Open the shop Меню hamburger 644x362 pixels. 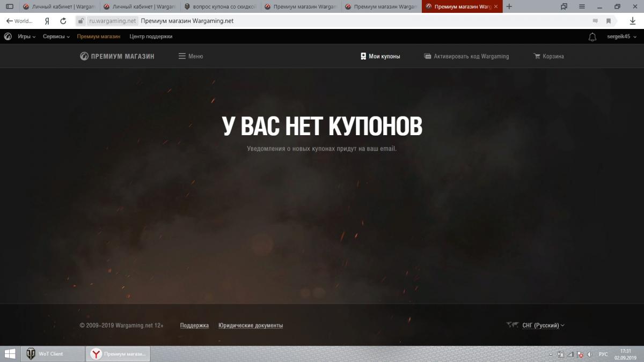(x=191, y=56)
